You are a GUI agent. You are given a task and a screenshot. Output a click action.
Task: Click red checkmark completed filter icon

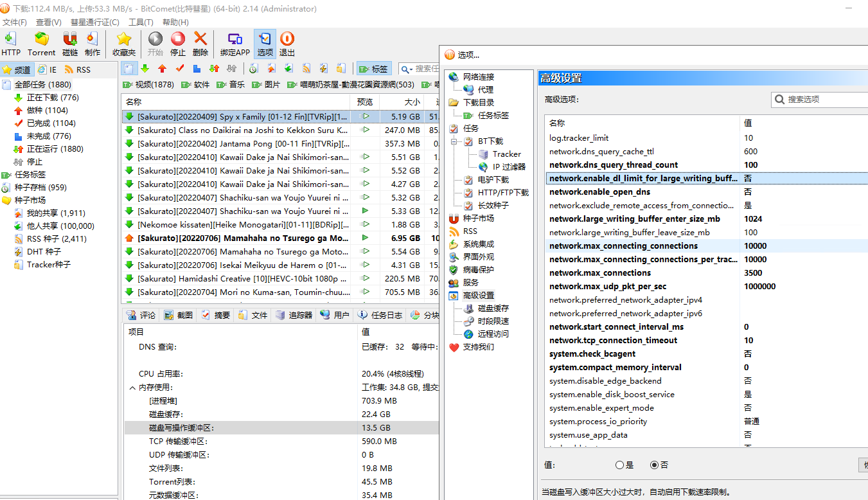coord(180,68)
